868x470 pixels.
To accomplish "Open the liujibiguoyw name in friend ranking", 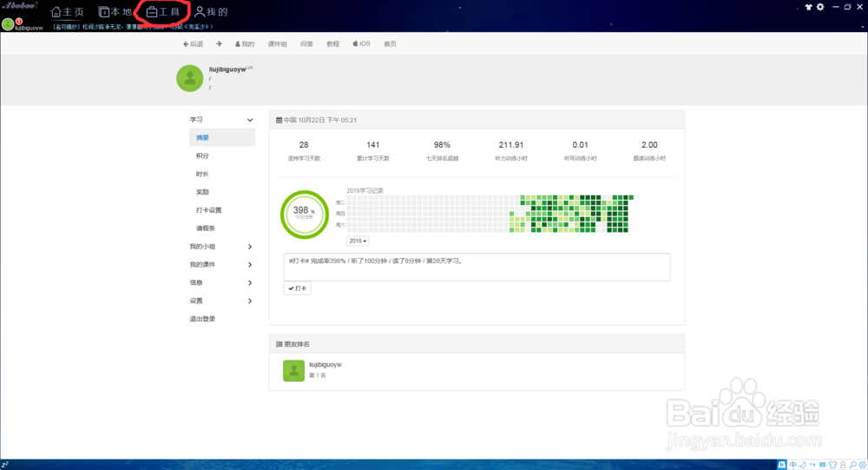I will tap(325, 365).
